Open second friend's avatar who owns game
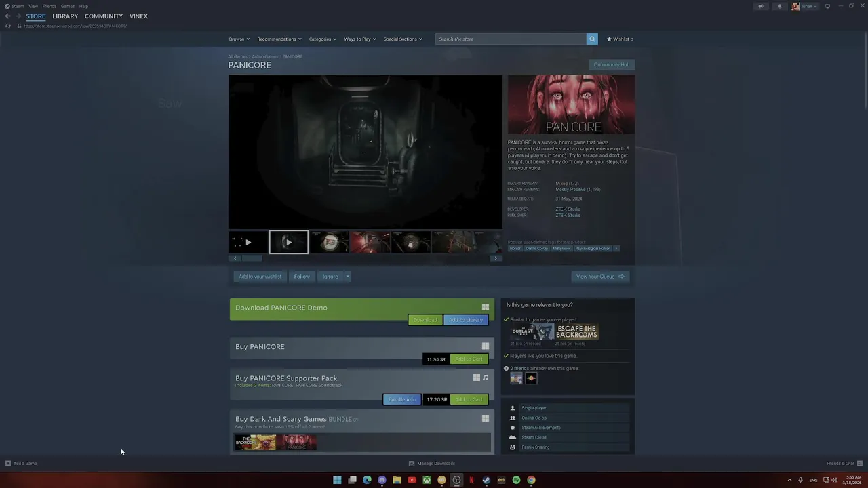Viewport: 868px width, 488px height. (531, 378)
